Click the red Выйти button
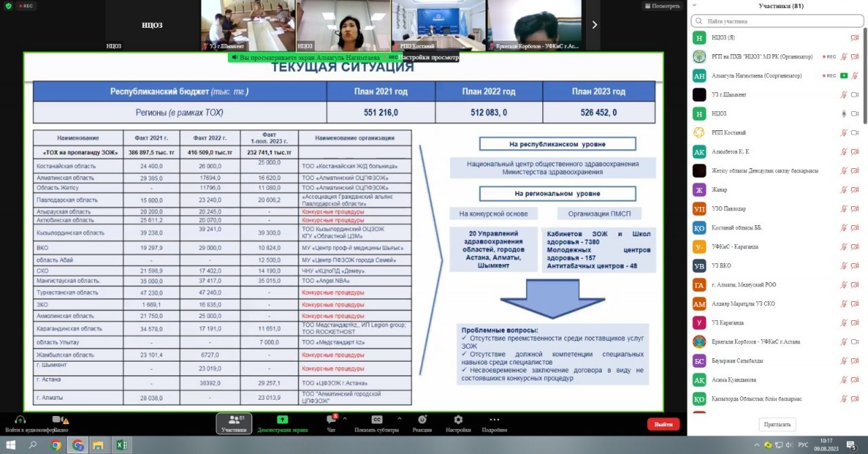868x454 pixels. [x=663, y=424]
